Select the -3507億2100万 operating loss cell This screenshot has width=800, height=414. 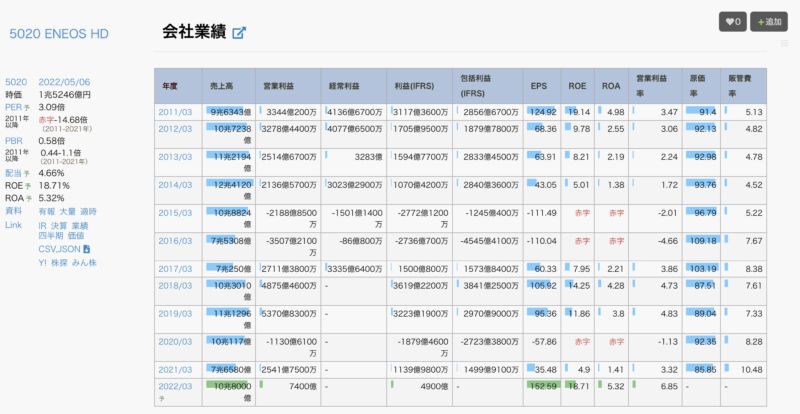tap(288, 247)
